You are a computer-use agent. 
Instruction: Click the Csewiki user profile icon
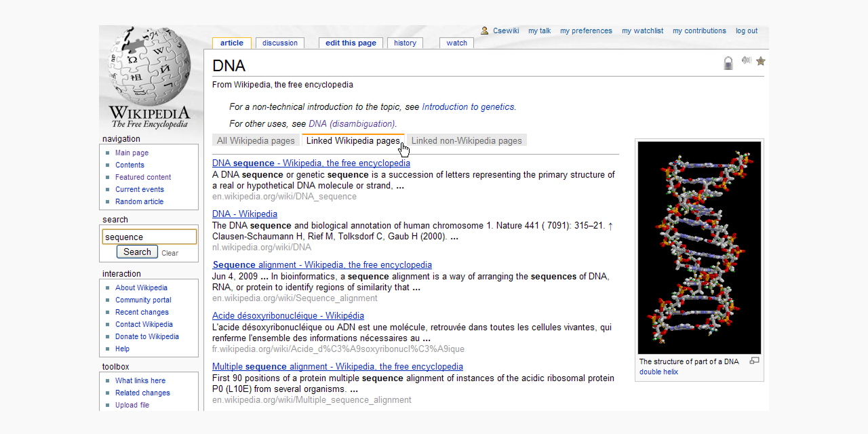click(x=484, y=31)
